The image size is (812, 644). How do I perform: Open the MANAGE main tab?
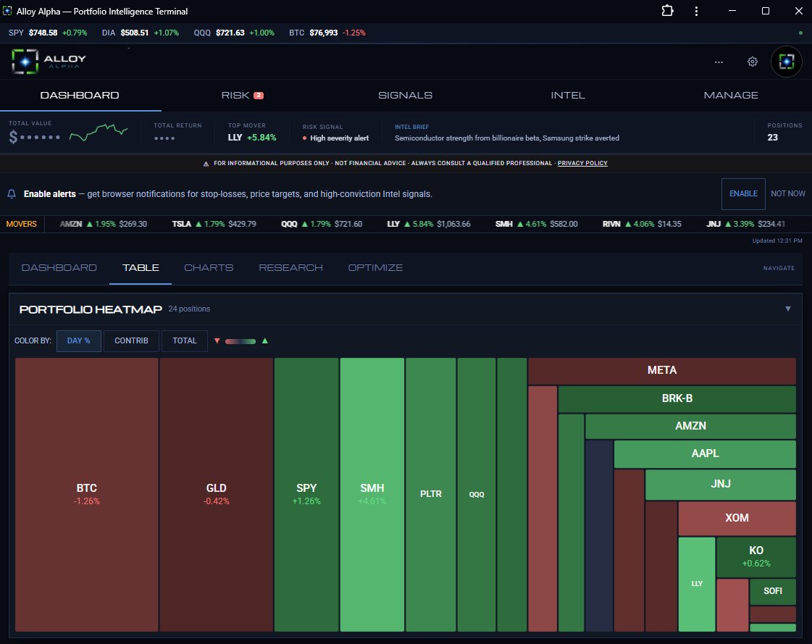731,96
